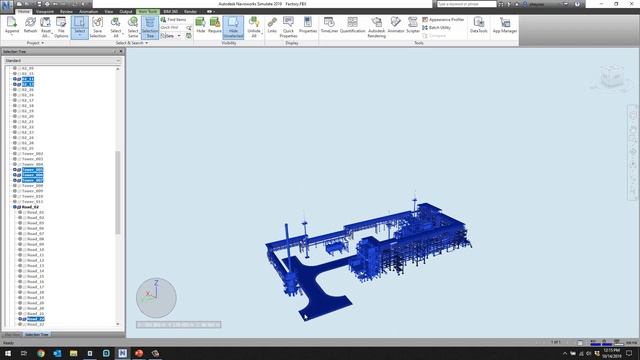Click the quick find search icon
Image resolution: width=640 pixels, height=360 pixels.
click(x=189, y=28)
